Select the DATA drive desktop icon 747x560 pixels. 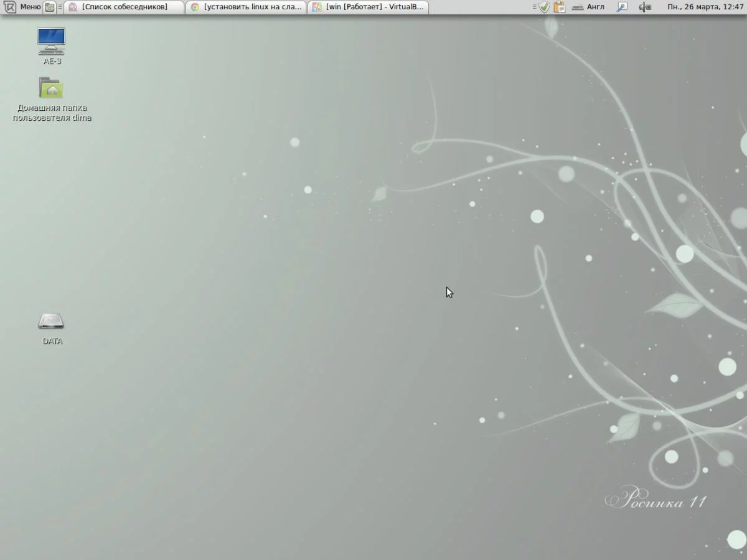tap(52, 329)
